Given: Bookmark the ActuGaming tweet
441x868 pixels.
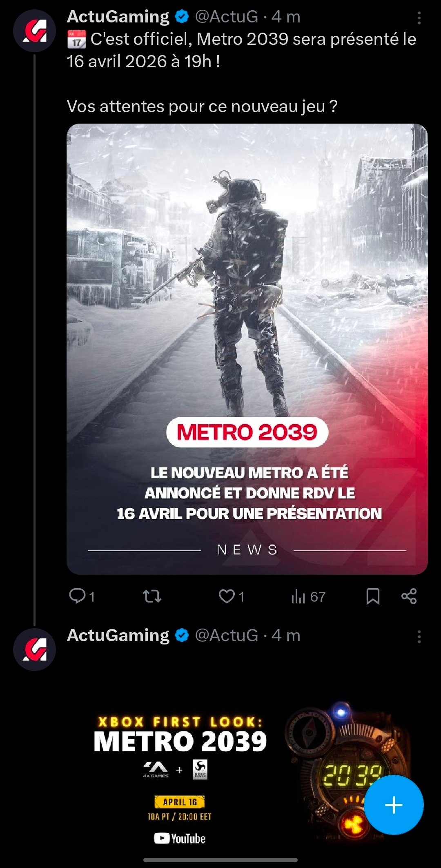Looking at the screenshot, I should tap(373, 596).
